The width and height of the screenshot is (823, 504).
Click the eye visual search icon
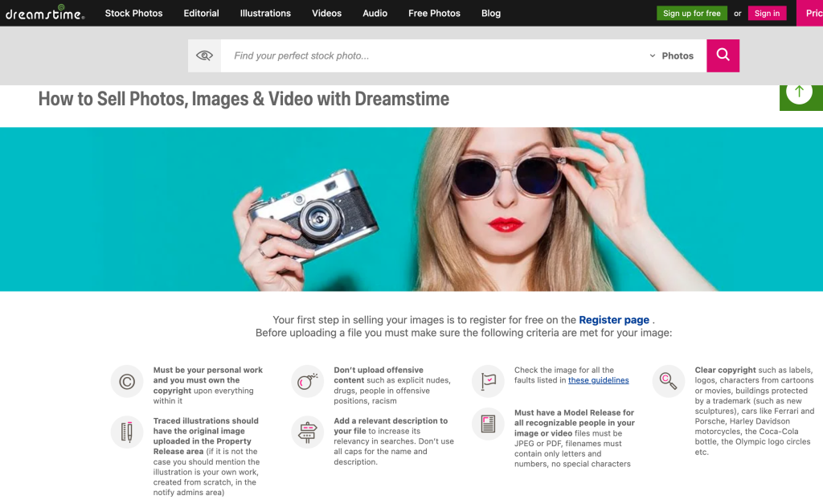204,55
